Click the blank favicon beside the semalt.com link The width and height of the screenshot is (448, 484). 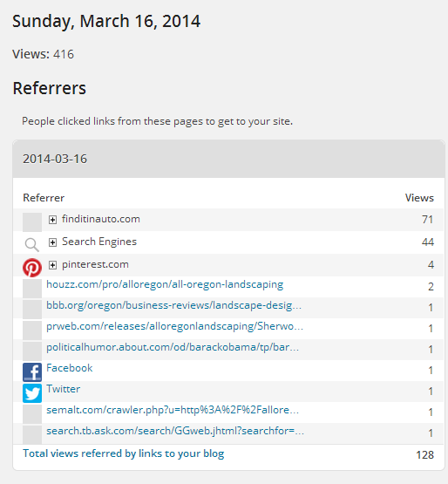(x=32, y=414)
